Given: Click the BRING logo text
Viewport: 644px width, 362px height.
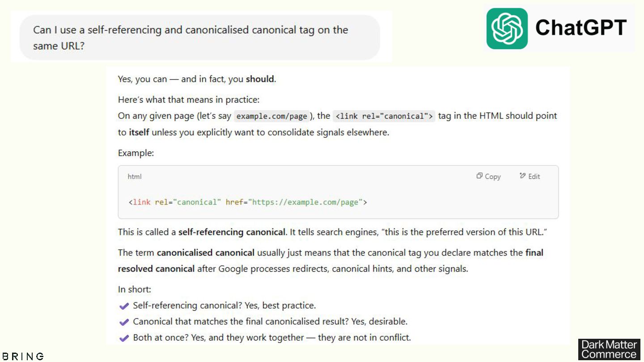Looking at the screenshot, I should [x=23, y=356].
